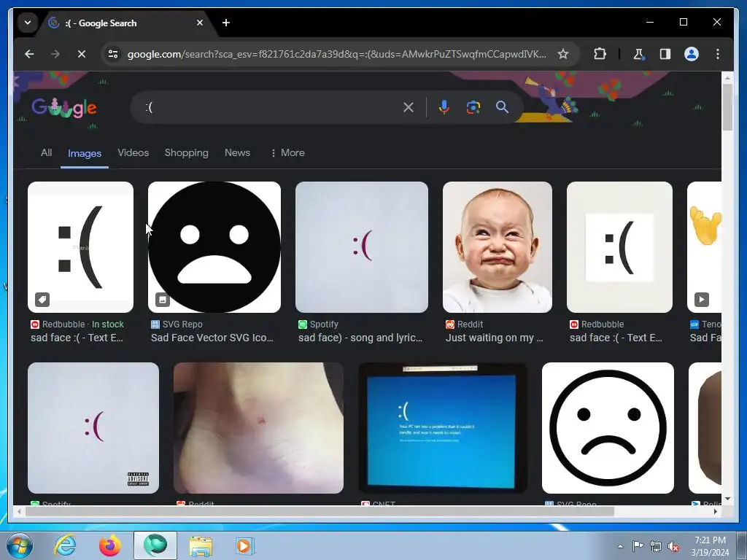
Task: Open Action Center flag tray icon
Action: tap(638, 546)
